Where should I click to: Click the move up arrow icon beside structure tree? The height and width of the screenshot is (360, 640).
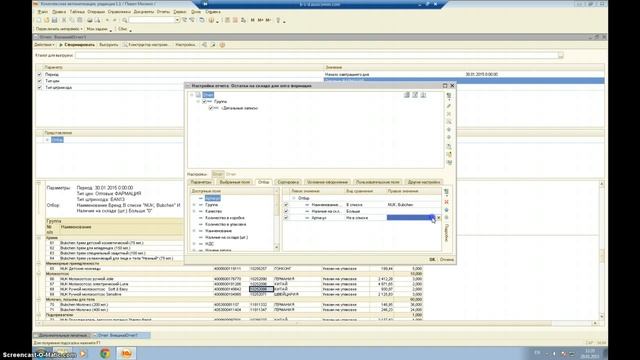[449, 129]
